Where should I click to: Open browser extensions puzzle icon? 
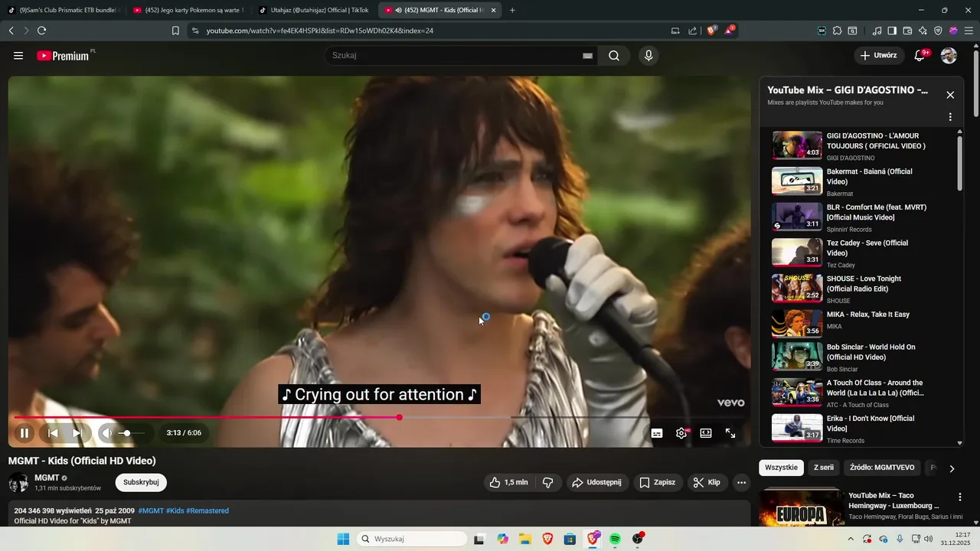click(x=837, y=31)
